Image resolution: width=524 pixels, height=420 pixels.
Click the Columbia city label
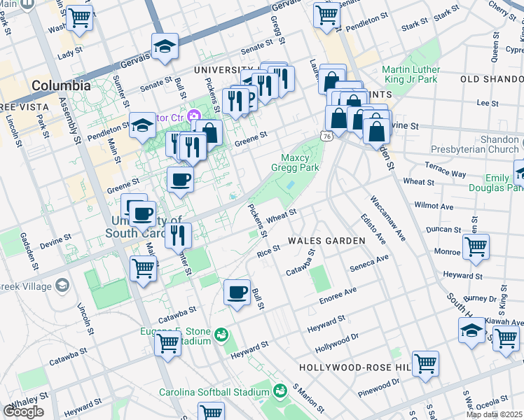(61, 86)
